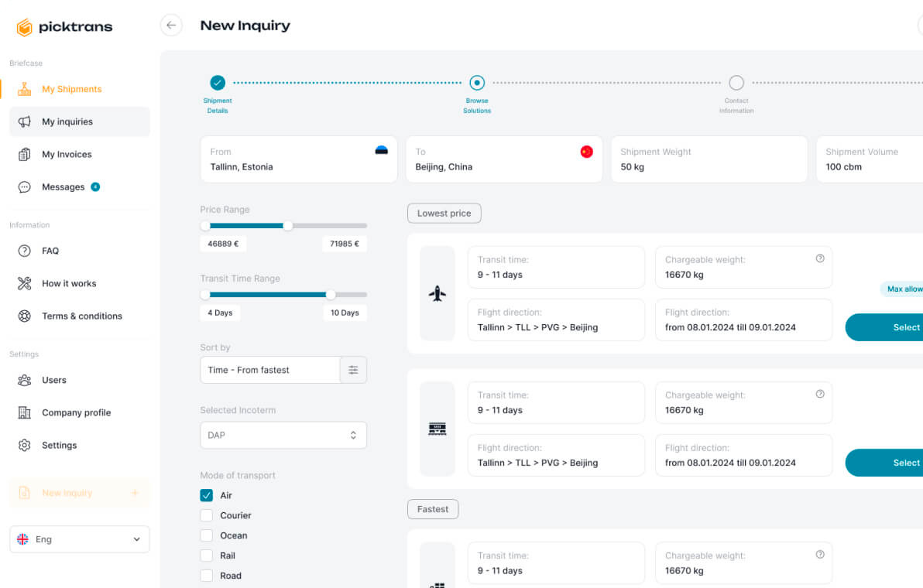923x588 pixels.
Task: Enable the Courier transport checkbox
Action: pos(207,515)
